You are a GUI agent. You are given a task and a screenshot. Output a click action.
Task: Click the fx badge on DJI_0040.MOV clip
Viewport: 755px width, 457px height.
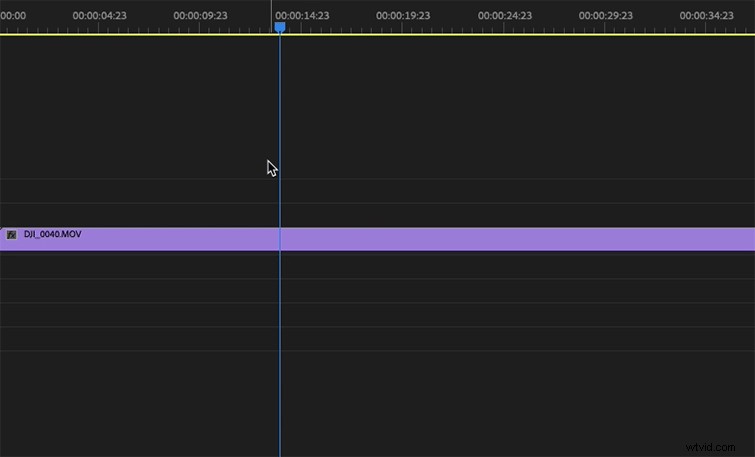[x=12, y=235]
